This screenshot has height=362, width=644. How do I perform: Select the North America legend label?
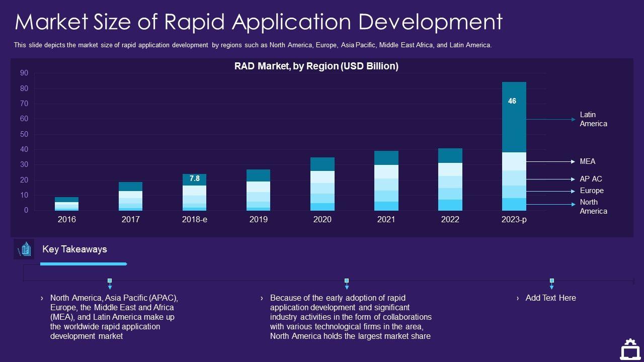tap(593, 207)
